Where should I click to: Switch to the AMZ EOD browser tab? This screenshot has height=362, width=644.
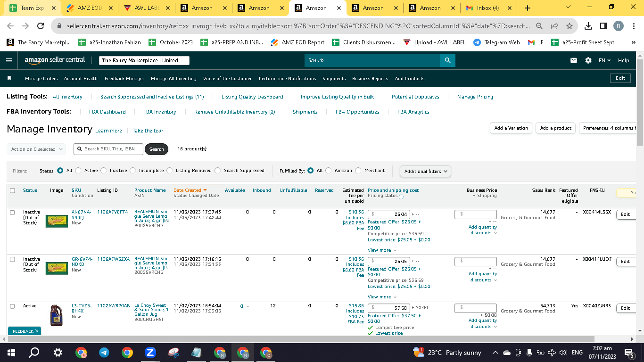click(x=90, y=8)
